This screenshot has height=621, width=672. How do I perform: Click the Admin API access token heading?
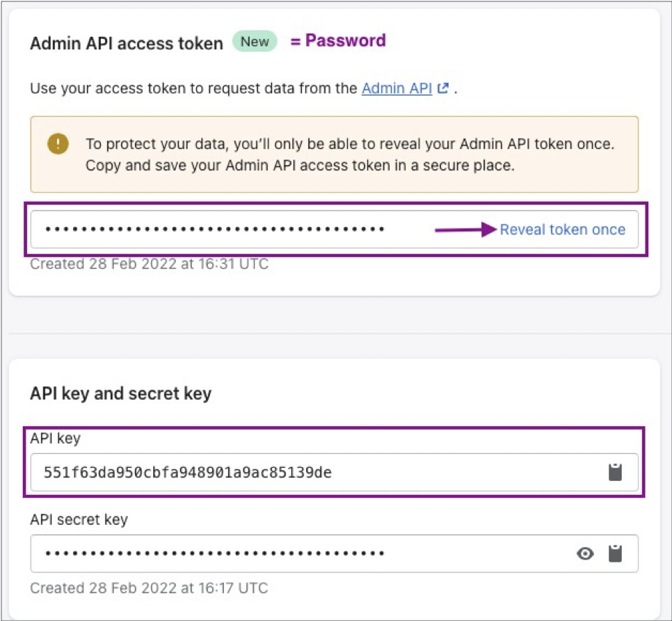(127, 44)
